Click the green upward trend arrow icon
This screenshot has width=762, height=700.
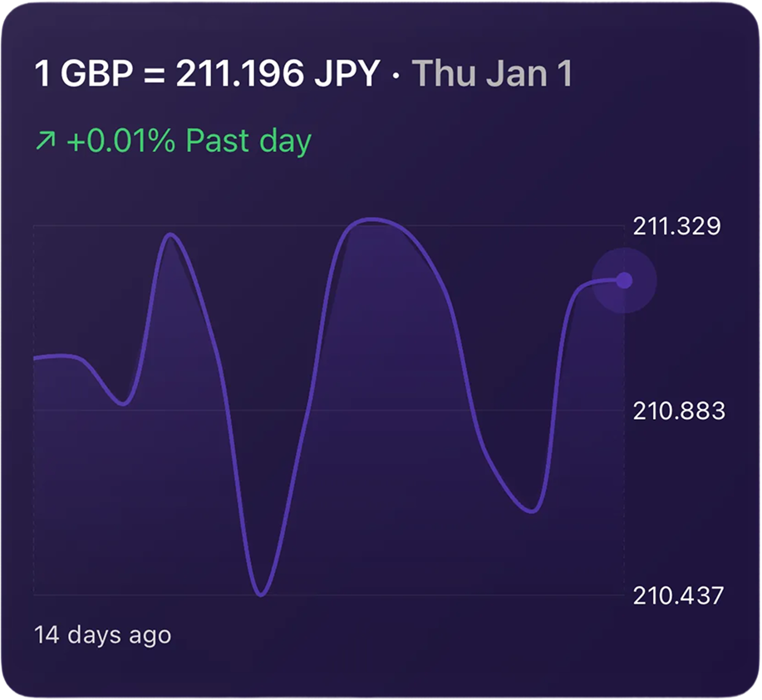point(45,142)
